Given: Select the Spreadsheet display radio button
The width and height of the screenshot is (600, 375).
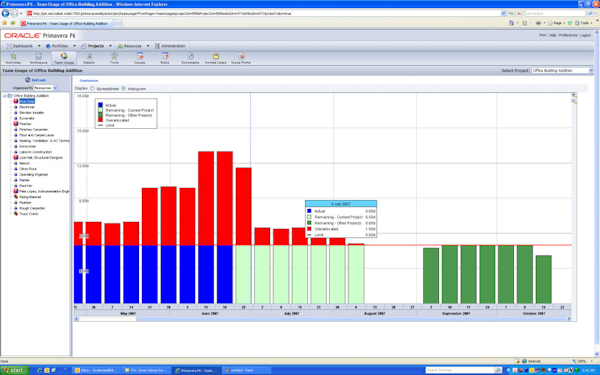Looking at the screenshot, I should pyautogui.click(x=92, y=88).
